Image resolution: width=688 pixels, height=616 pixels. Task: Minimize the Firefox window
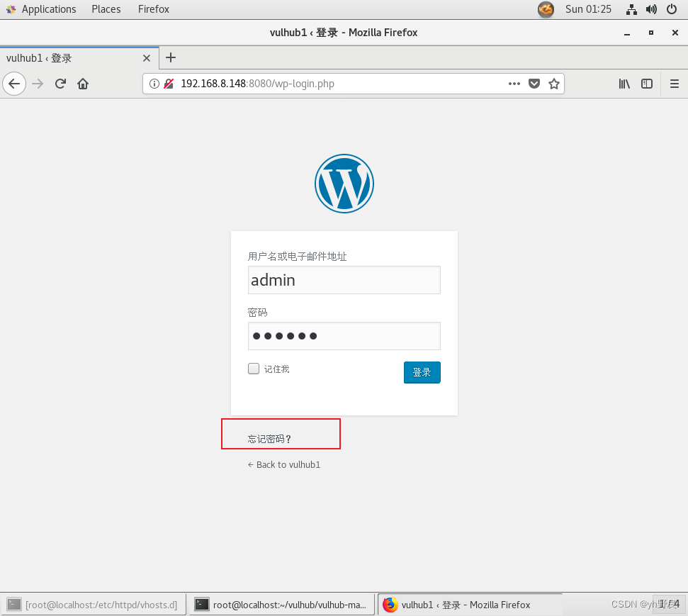[x=627, y=33]
